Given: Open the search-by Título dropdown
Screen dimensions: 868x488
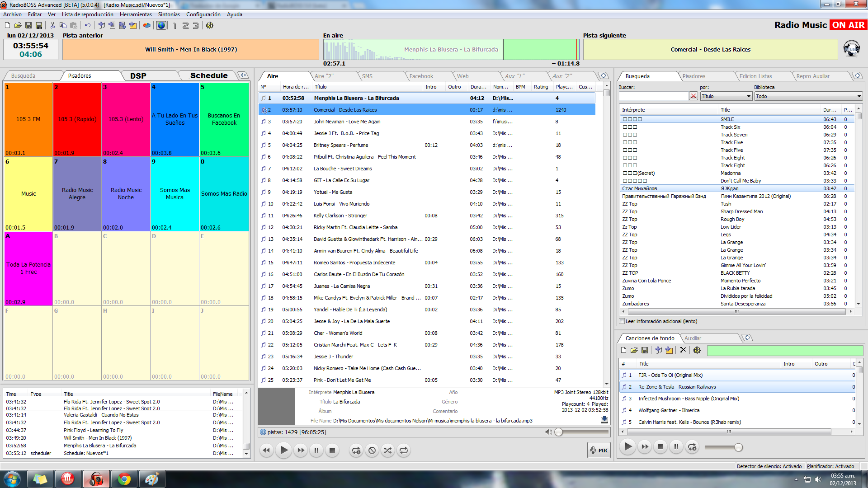Looking at the screenshot, I should coord(726,96).
